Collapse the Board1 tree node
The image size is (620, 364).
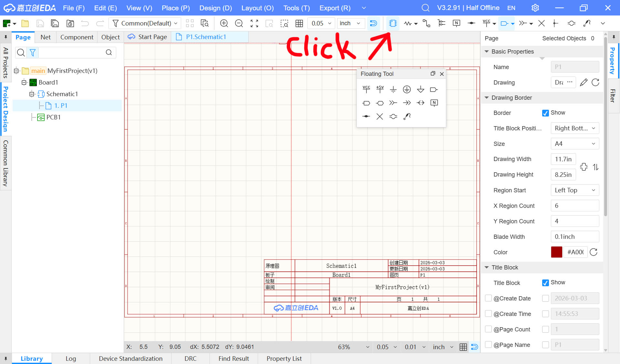tap(24, 82)
